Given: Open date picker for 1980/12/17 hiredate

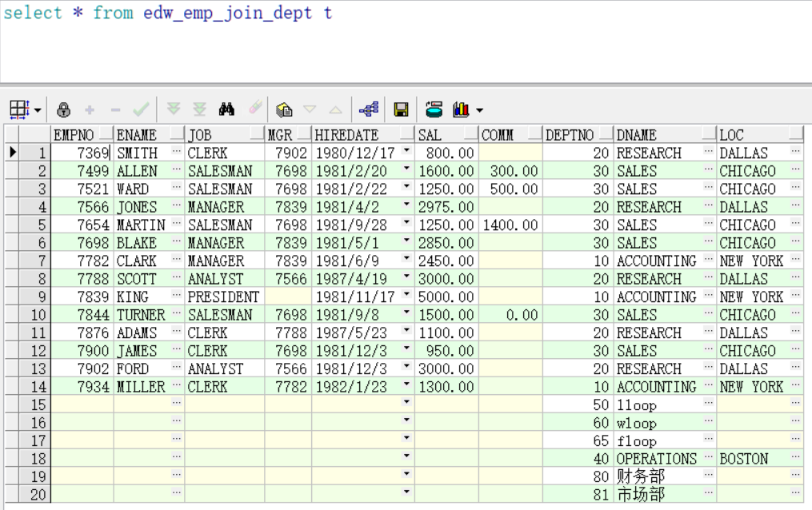Looking at the screenshot, I should 406,150.
